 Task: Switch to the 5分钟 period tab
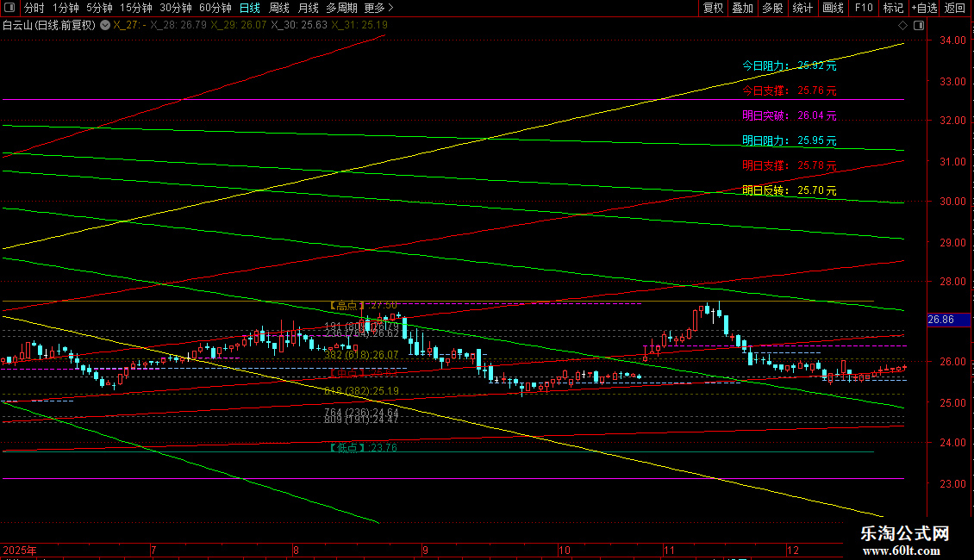99,8
